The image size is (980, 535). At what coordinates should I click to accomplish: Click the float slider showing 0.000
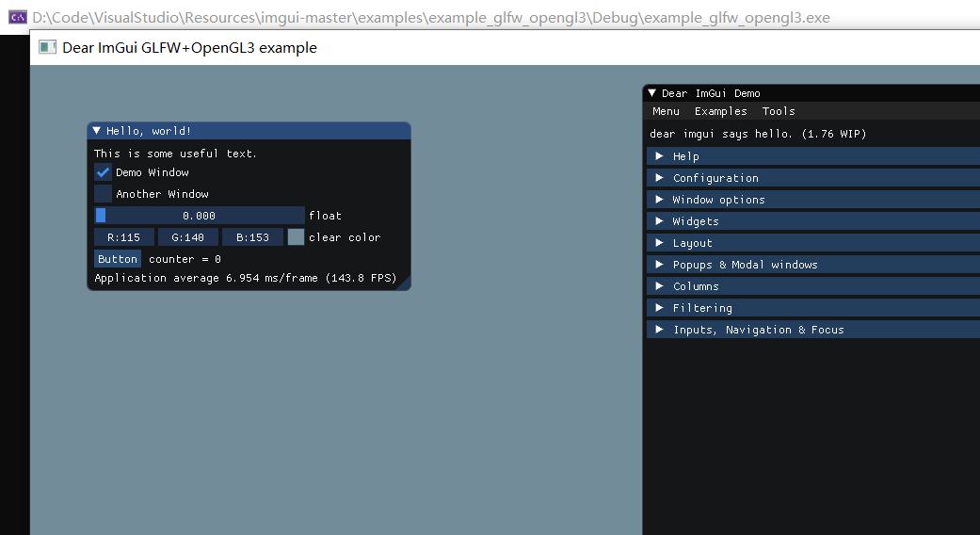pos(200,215)
